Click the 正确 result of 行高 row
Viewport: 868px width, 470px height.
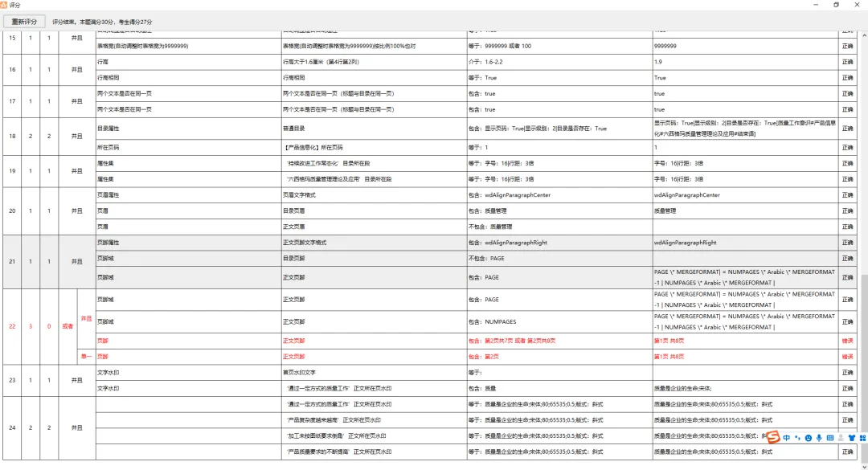pos(848,62)
